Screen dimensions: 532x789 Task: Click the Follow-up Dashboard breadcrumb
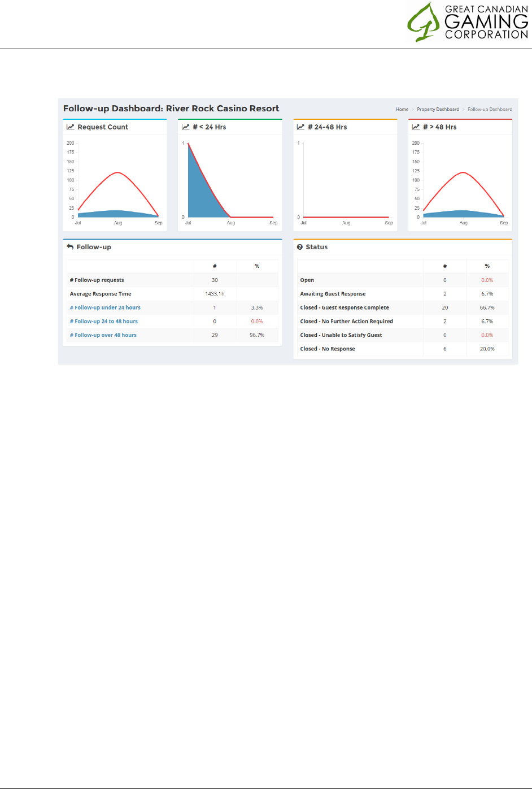coord(490,109)
